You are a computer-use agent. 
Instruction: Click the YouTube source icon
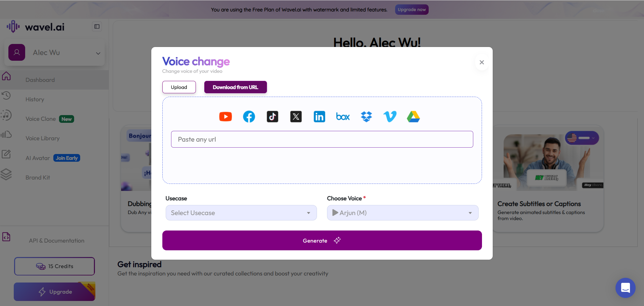[225, 117]
